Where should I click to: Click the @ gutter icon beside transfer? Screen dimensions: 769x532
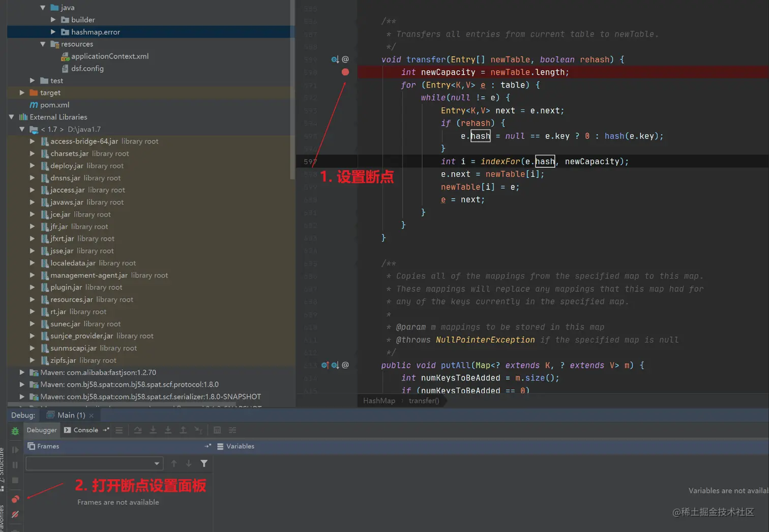tap(345, 60)
